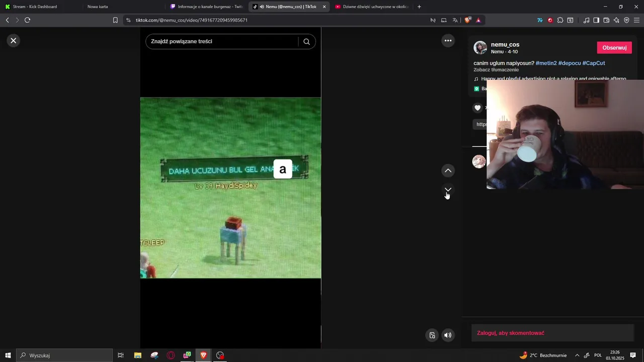Reload the TikTok page
This screenshot has width=644, height=362.
pyautogui.click(x=27, y=20)
